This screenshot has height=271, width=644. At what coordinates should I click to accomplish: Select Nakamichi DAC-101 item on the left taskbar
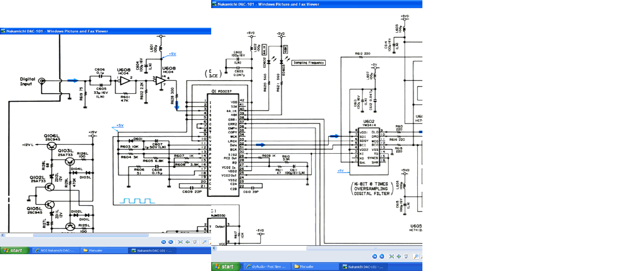[x=152, y=251]
